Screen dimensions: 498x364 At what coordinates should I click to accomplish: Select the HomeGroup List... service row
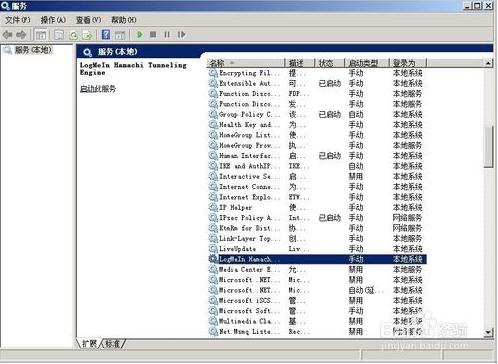(x=317, y=135)
